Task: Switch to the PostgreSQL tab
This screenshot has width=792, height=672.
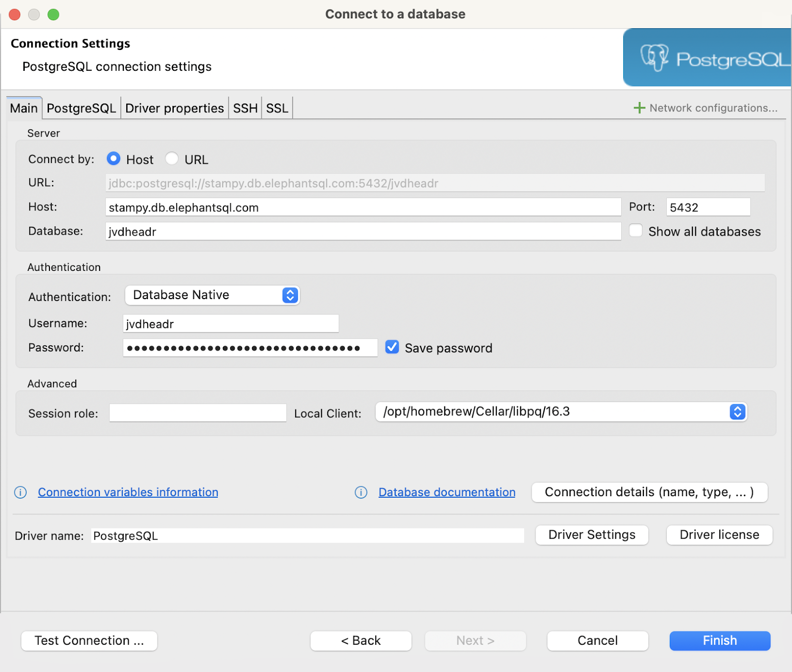Action: (81, 108)
